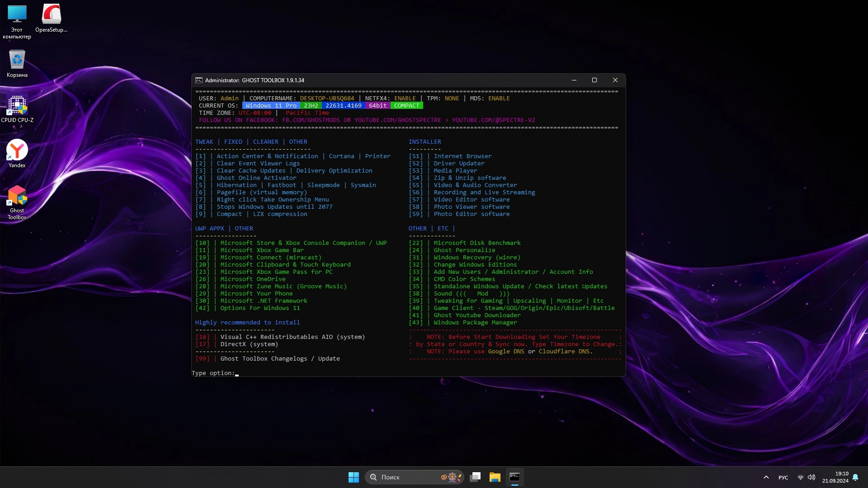Maximize the Ghost Toolbox console window

[x=594, y=80]
